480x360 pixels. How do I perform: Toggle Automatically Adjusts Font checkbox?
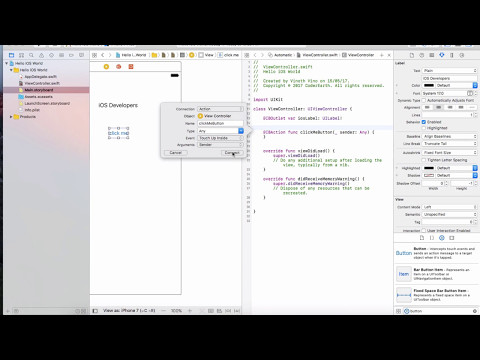[424, 100]
